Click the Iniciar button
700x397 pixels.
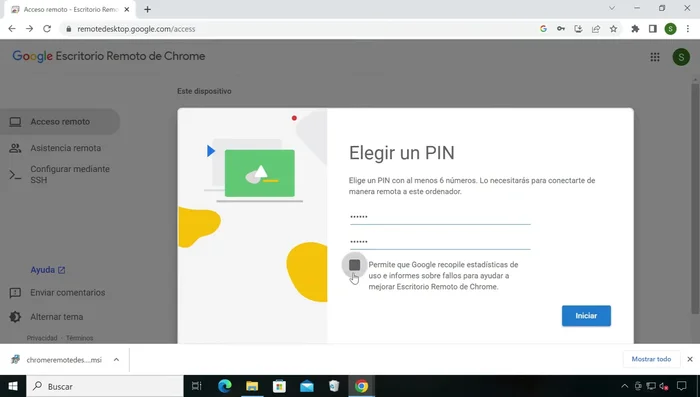[x=586, y=316]
